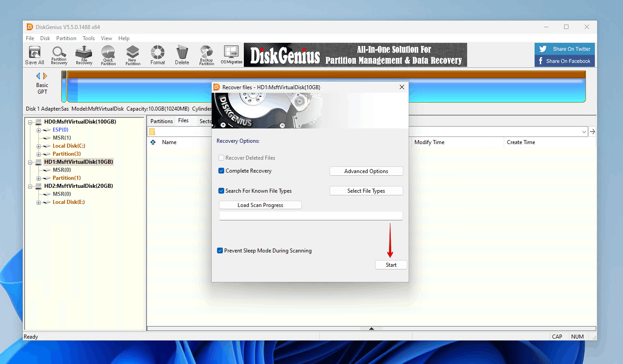Expand the Local Disk(C:) node
This screenshot has width=623, height=364.
point(39,146)
